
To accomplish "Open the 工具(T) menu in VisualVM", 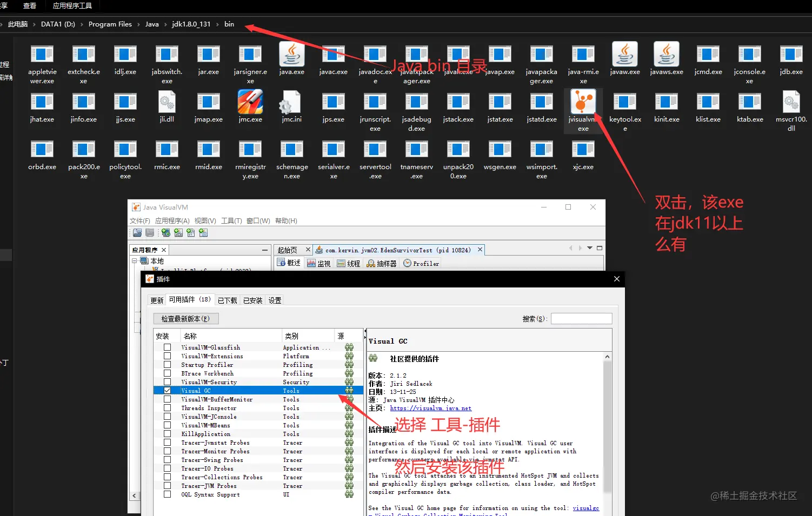I will pos(231,221).
